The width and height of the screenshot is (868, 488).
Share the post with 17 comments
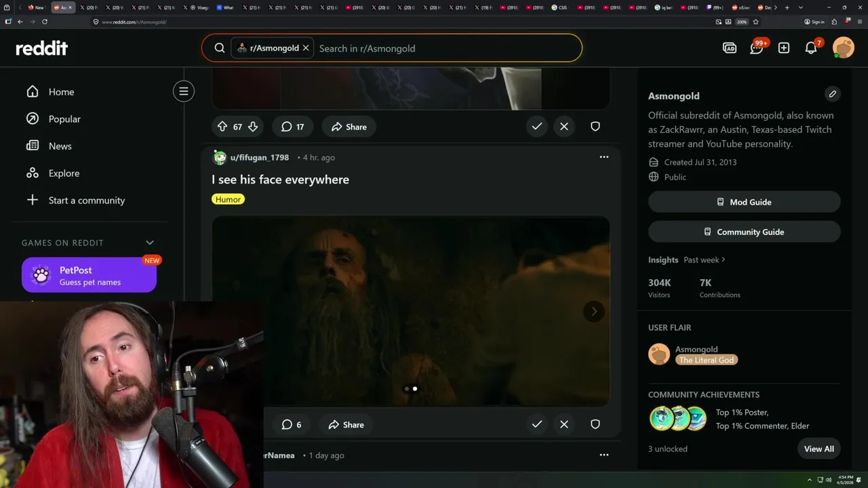(349, 127)
